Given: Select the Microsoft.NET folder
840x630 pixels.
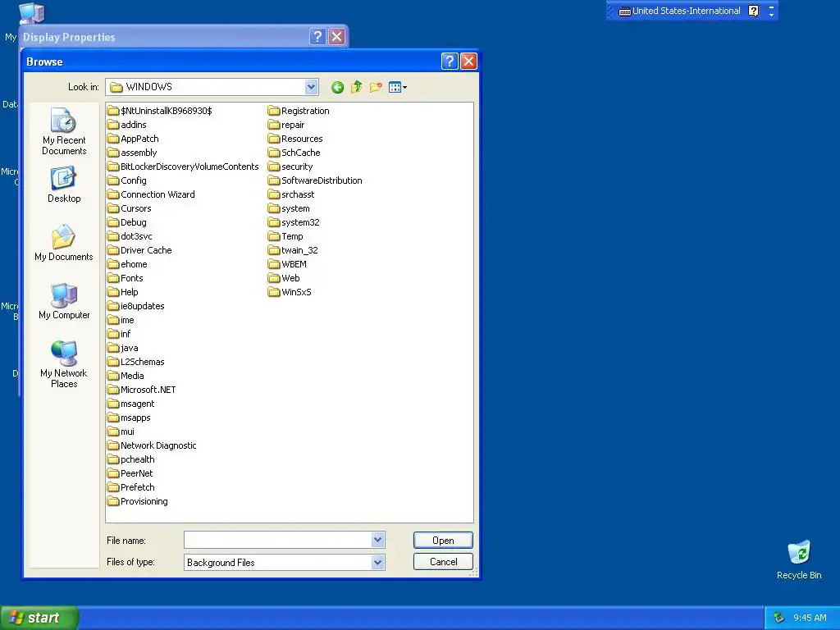Looking at the screenshot, I should pos(141,390).
